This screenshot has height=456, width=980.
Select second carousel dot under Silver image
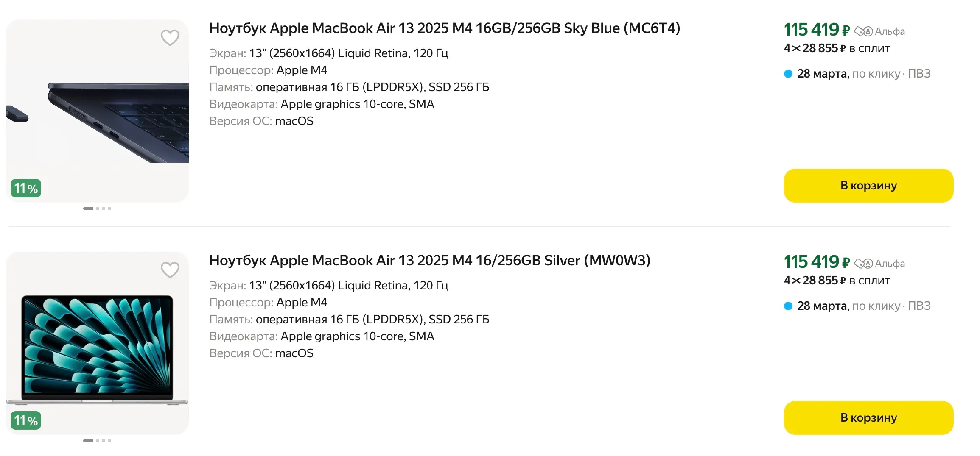tap(98, 441)
